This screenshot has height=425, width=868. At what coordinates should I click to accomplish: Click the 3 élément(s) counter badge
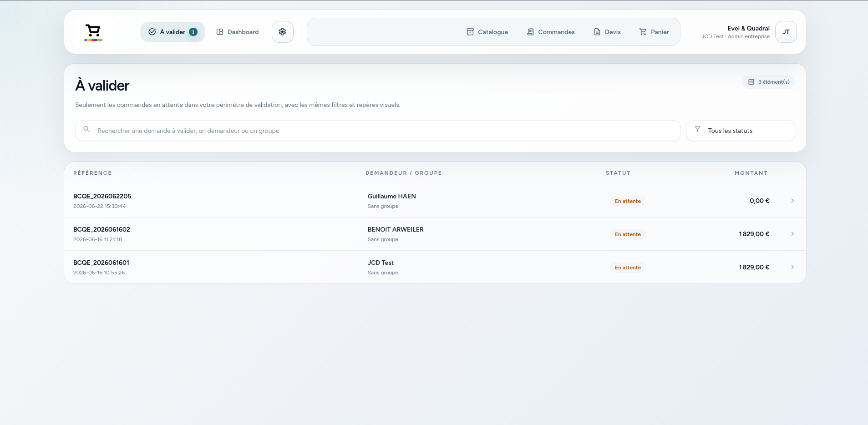coord(769,82)
